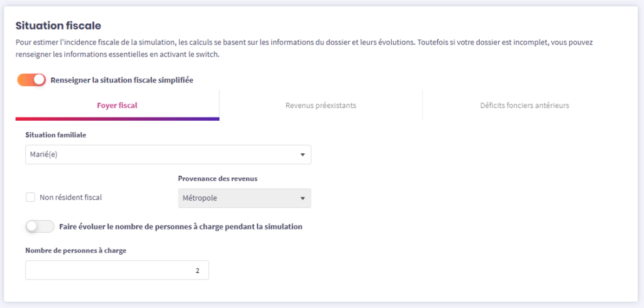
Task: Click the arrow beside Marié(e)
Action: pos(302,155)
